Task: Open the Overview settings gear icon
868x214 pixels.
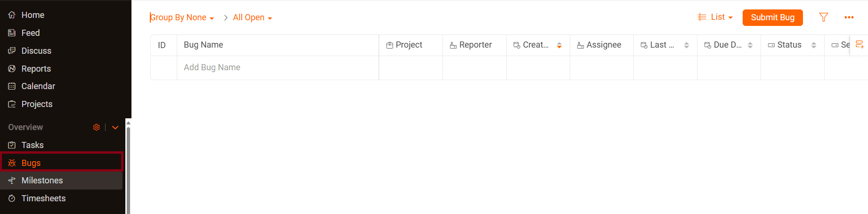Action: point(96,127)
